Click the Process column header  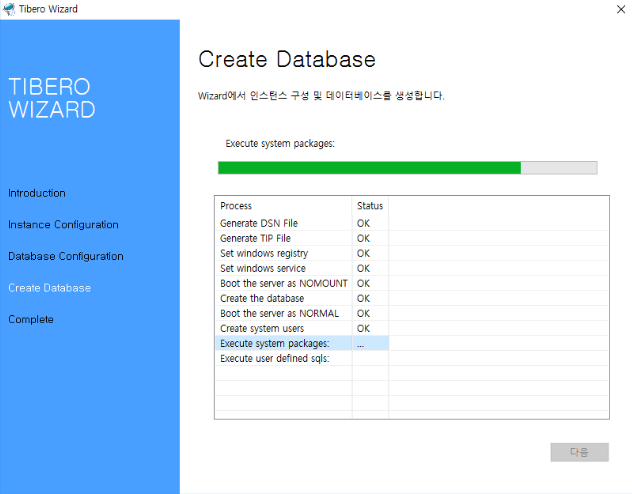tap(283, 206)
